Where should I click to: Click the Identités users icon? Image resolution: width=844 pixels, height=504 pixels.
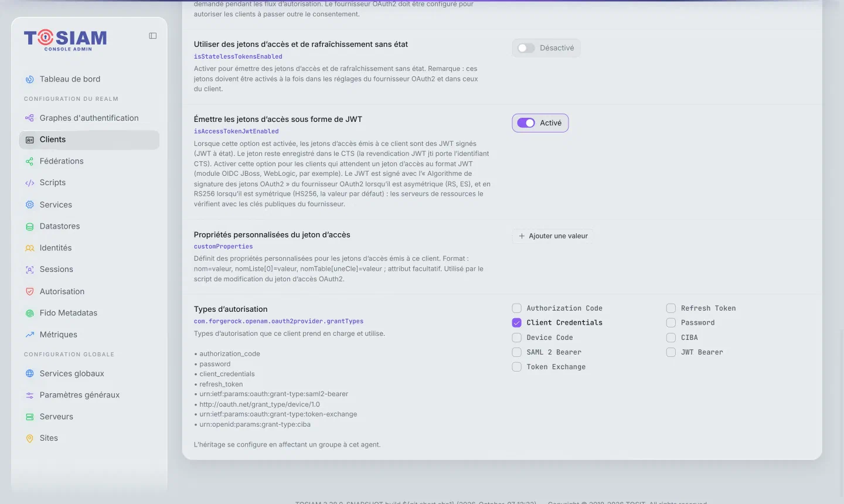click(x=30, y=248)
